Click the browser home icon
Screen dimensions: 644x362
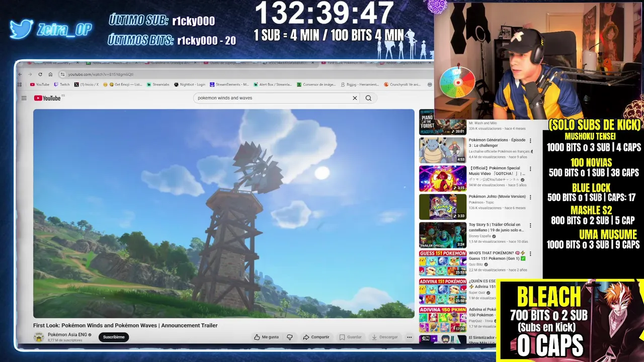coord(50,74)
